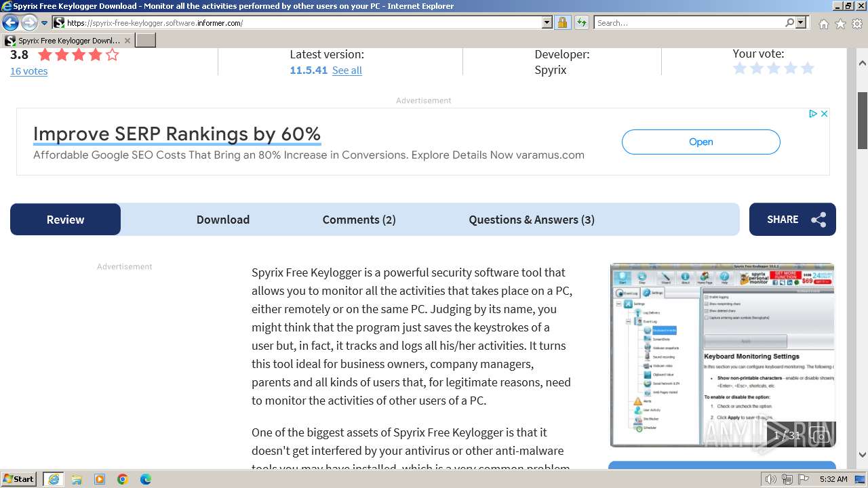Click the Spyrix developer name
This screenshot has height=488, width=868.
click(550, 70)
